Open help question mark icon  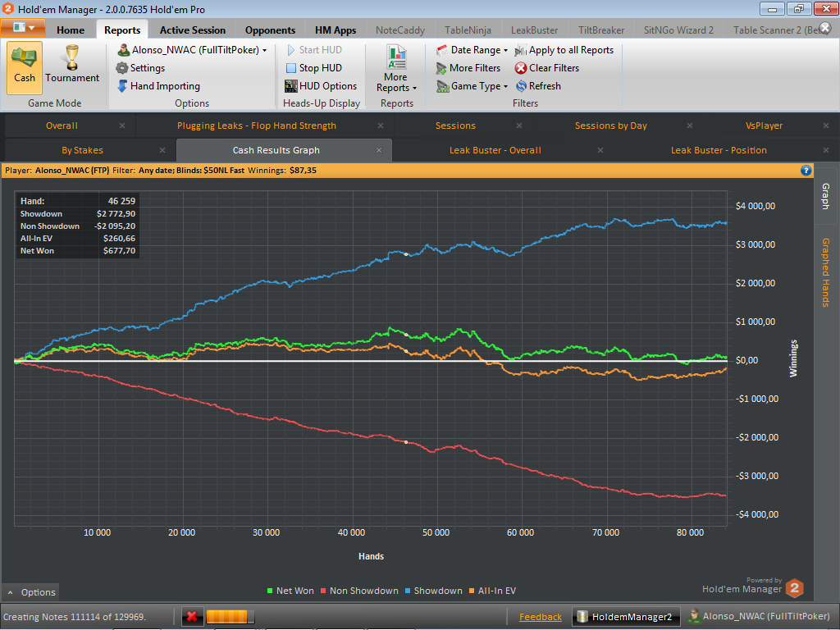click(806, 171)
